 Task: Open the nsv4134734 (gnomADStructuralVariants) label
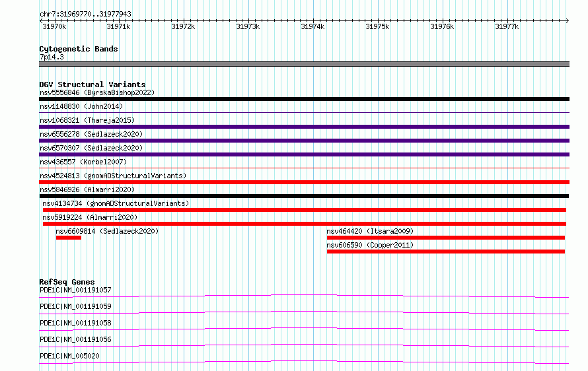point(116,203)
